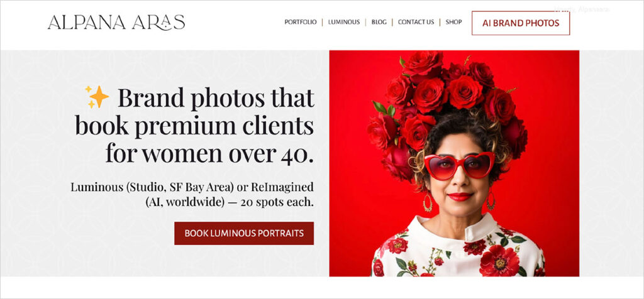Image resolution: width=644 pixels, height=299 pixels.
Task: Click the sparkle emoji beside the headline
Action: coord(97,97)
